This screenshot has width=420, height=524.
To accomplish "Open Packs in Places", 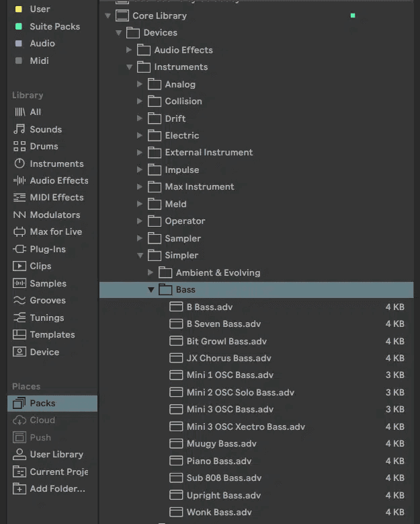I will [x=52, y=404].
